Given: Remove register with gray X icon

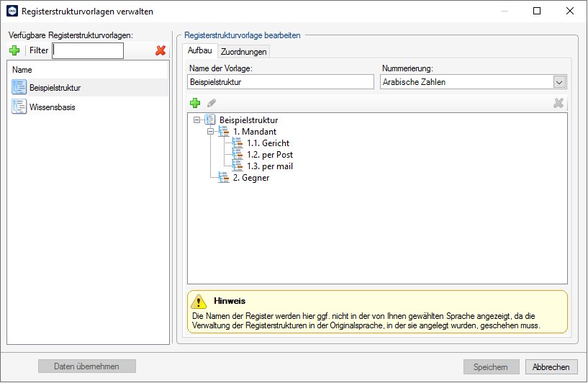Looking at the screenshot, I should pyautogui.click(x=558, y=103).
